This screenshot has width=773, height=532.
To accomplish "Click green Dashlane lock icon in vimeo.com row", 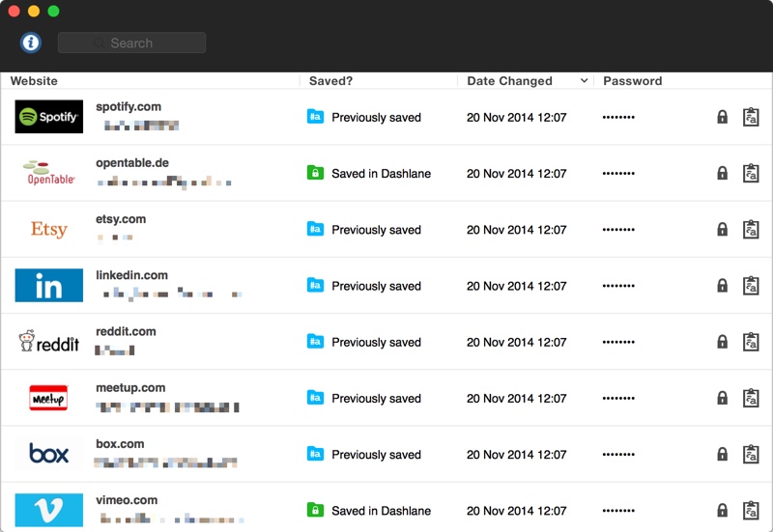I will 316,510.
